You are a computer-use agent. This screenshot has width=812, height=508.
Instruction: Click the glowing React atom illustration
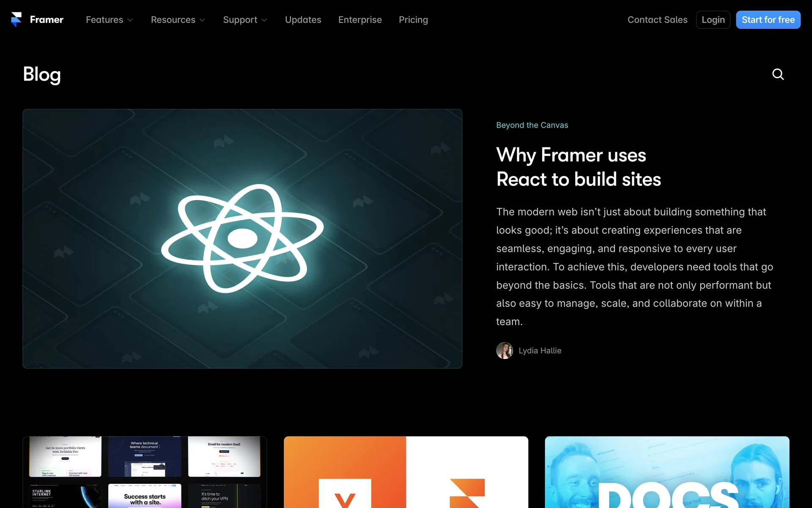[242, 238]
